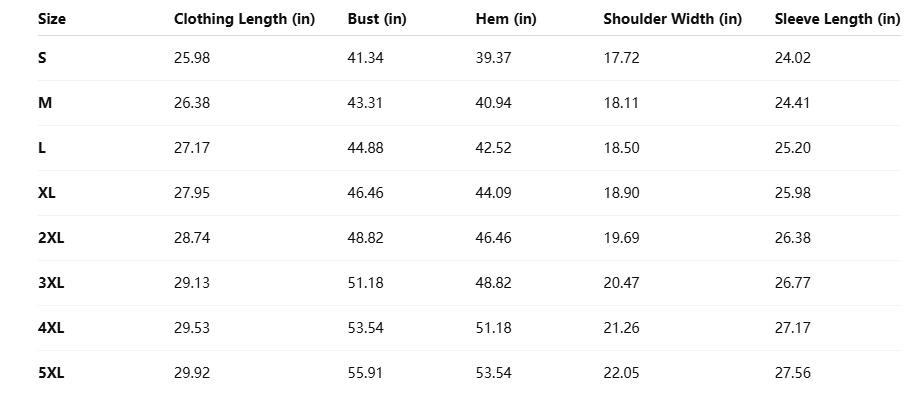Click the Shoulder Width (in) header
This screenshot has width=919, height=411.
point(673,19)
